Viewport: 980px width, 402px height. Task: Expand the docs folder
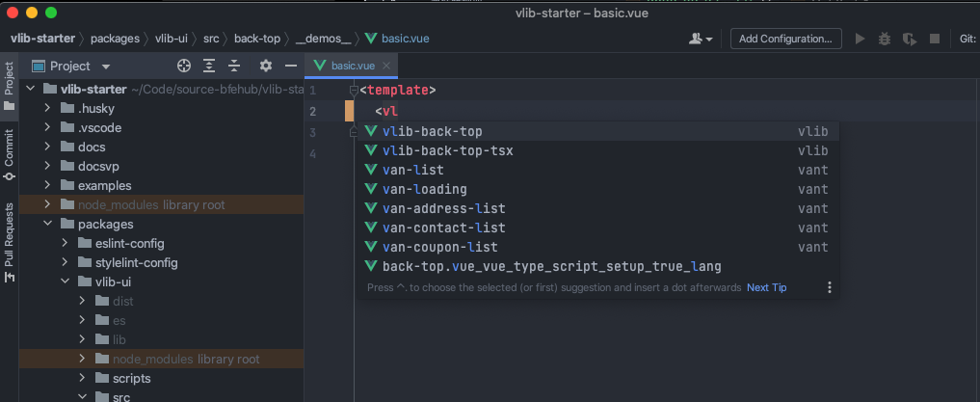click(47, 147)
